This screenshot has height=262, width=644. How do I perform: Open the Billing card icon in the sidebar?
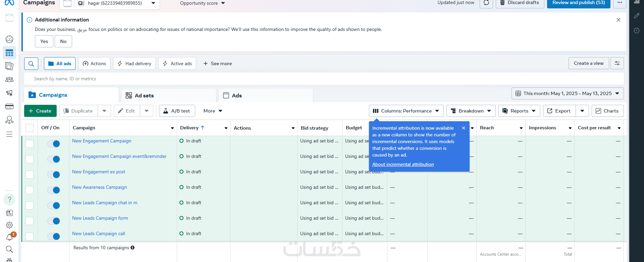coord(9,106)
